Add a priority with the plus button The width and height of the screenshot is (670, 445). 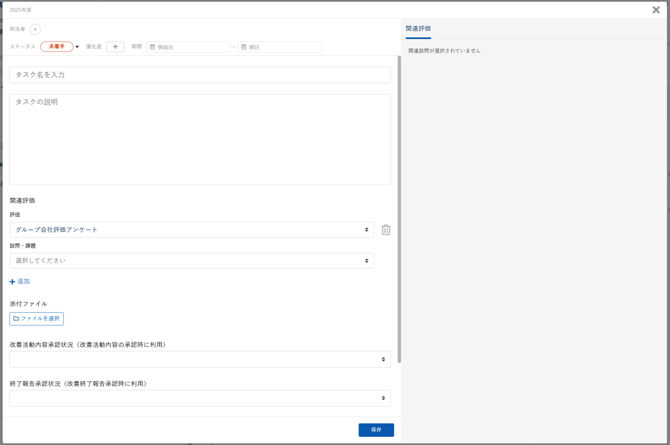coord(115,47)
